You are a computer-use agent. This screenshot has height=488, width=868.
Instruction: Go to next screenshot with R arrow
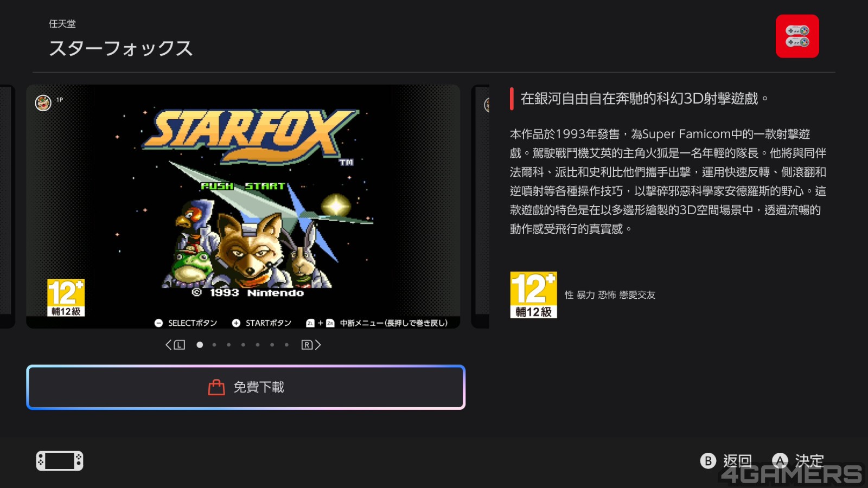point(311,345)
